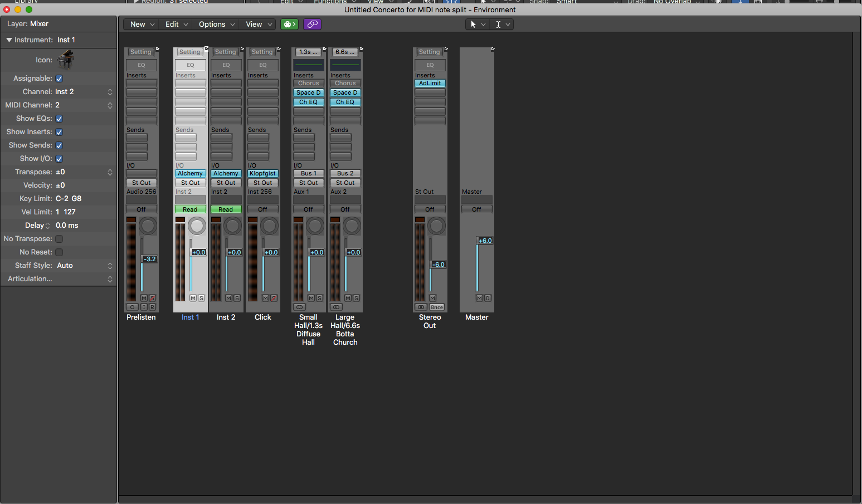This screenshot has width=862, height=504.
Task: Open the Edit menu in Environment window
Action: click(177, 25)
